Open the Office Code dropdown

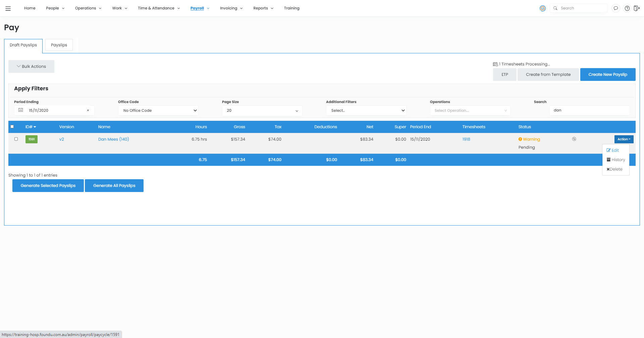[158, 110]
